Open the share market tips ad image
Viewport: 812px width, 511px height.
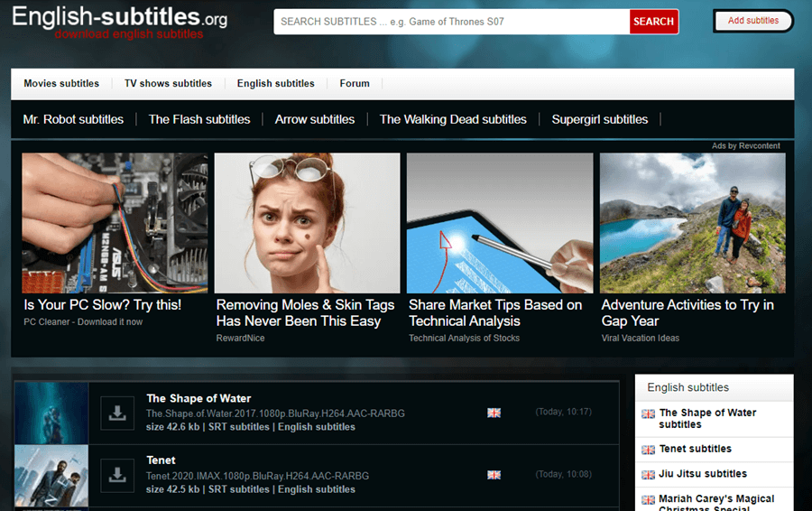pos(500,223)
